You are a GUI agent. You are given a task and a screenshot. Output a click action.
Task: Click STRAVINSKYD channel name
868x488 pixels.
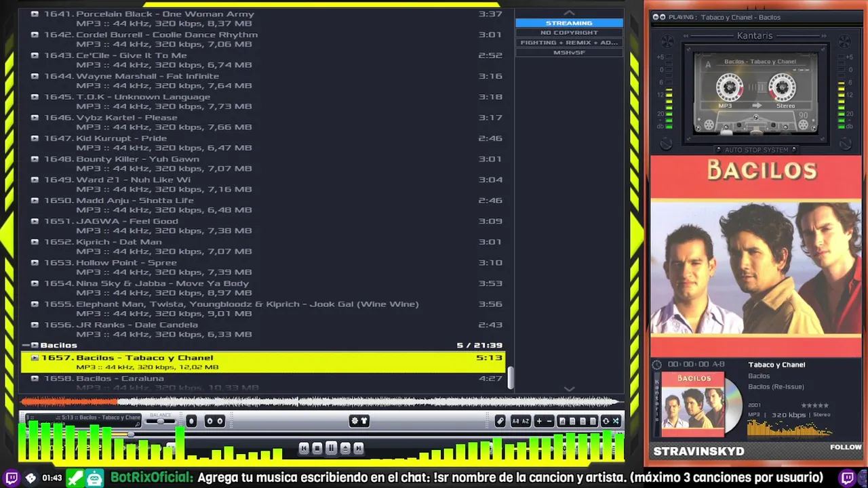click(698, 451)
